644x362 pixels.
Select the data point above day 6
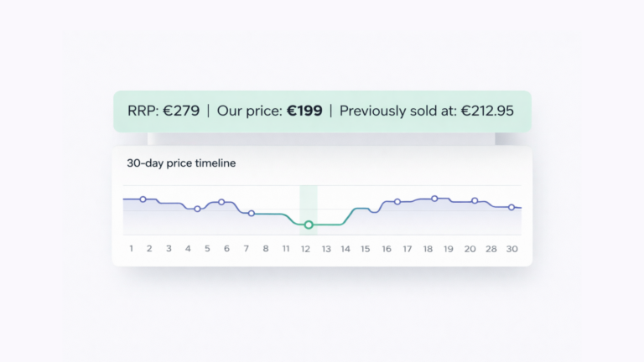(221, 202)
